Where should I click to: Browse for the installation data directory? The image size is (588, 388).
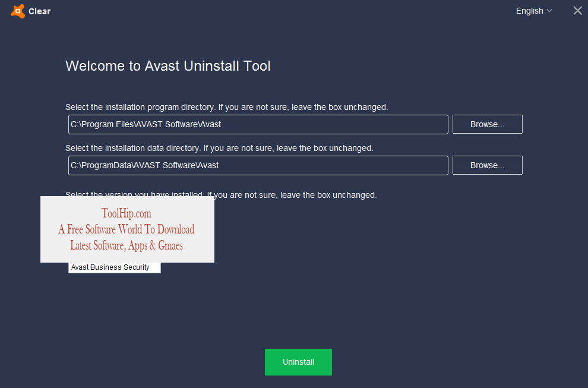coord(487,165)
